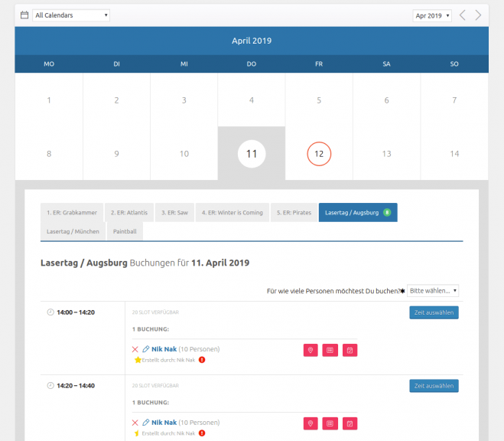The height and width of the screenshot is (441, 504).
Task: Edit the 14:00 Nik Nak booking via pencil
Action: (x=146, y=350)
